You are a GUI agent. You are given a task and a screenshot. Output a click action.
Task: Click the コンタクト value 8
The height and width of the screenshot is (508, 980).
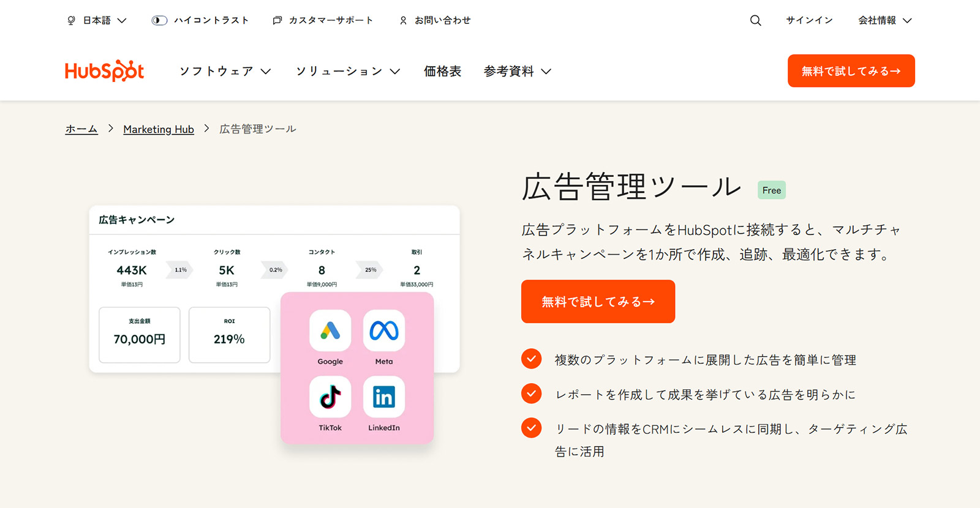click(x=322, y=270)
